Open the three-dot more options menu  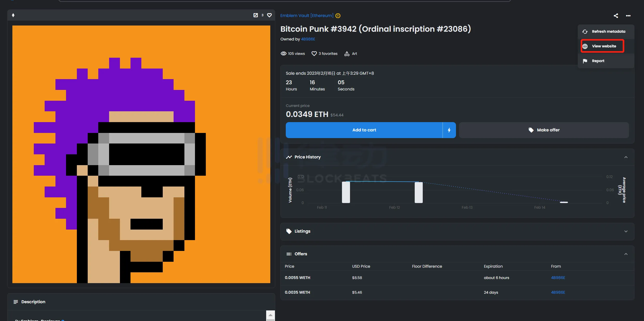628,16
